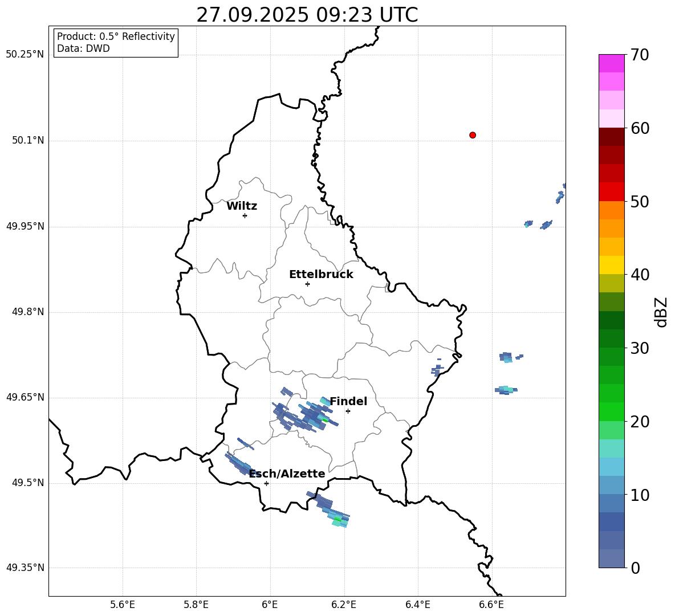Click the 0 colorbar tick label
The image size is (675, 616).
tap(635, 568)
